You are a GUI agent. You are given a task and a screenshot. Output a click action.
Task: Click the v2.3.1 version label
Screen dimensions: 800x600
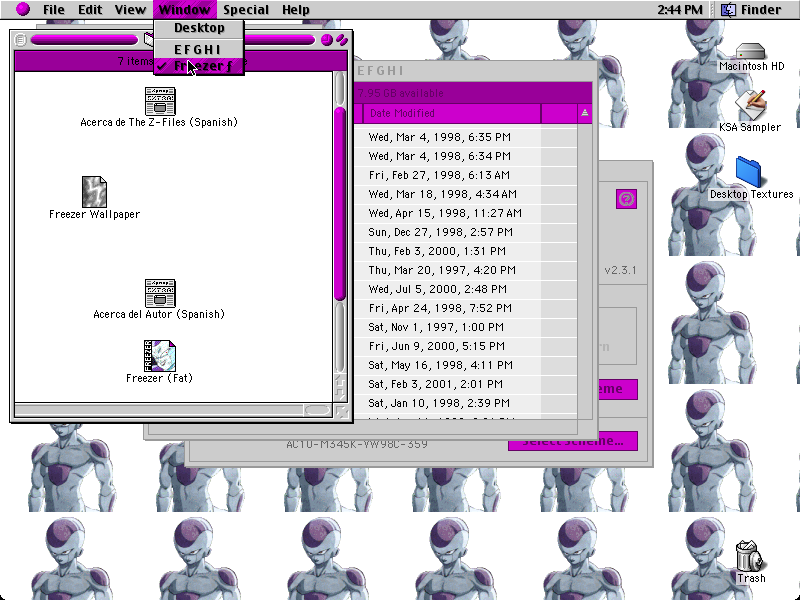point(620,270)
